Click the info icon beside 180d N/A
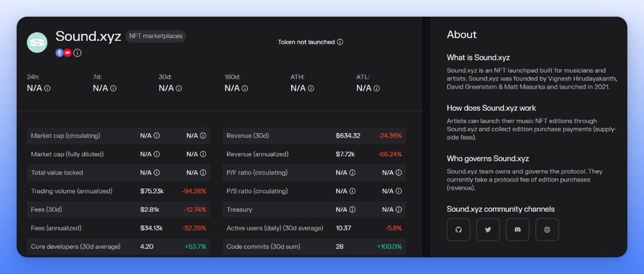Screen dimensions: 644x274 [245, 88]
